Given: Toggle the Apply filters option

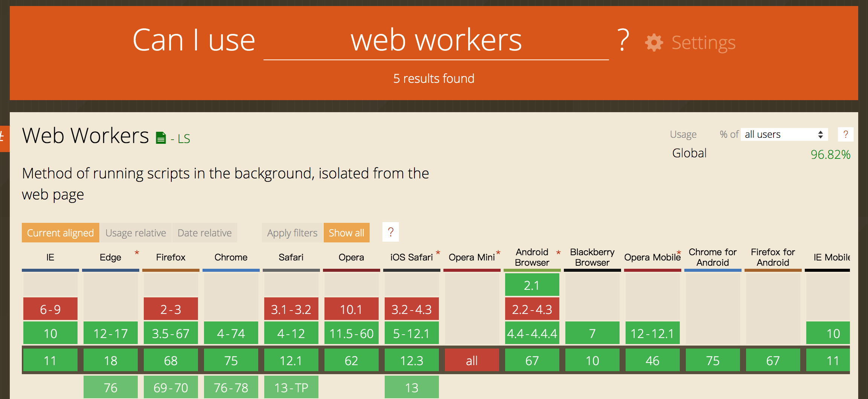Looking at the screenshot, I should coord(292,233).
